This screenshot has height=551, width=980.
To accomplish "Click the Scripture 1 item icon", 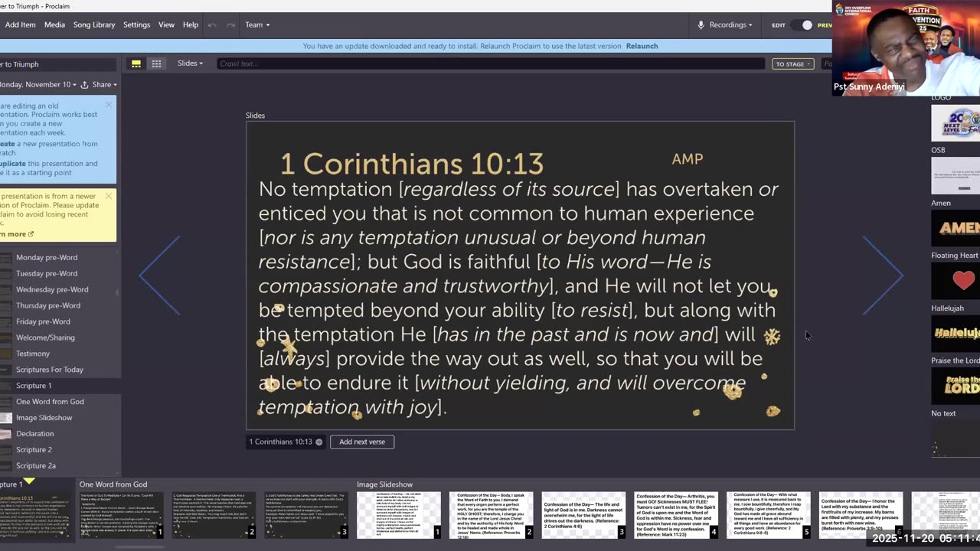I will 6,386.
